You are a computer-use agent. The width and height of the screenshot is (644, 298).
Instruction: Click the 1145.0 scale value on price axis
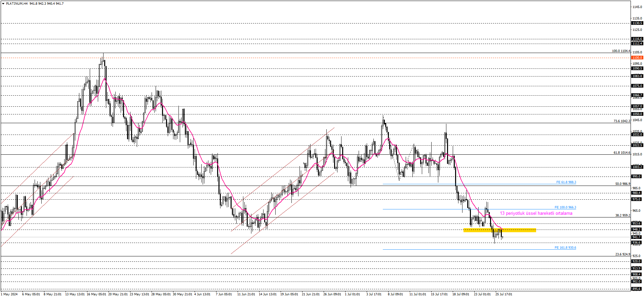tap(637, 7)
